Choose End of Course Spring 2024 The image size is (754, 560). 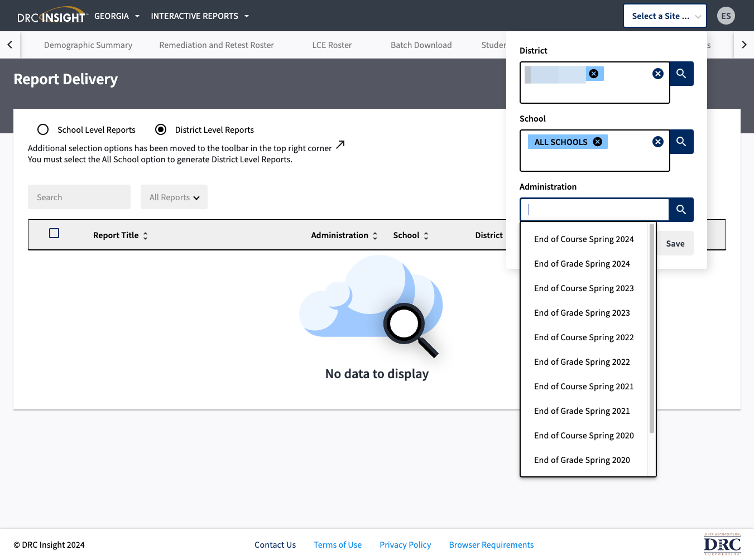(584, 239)
